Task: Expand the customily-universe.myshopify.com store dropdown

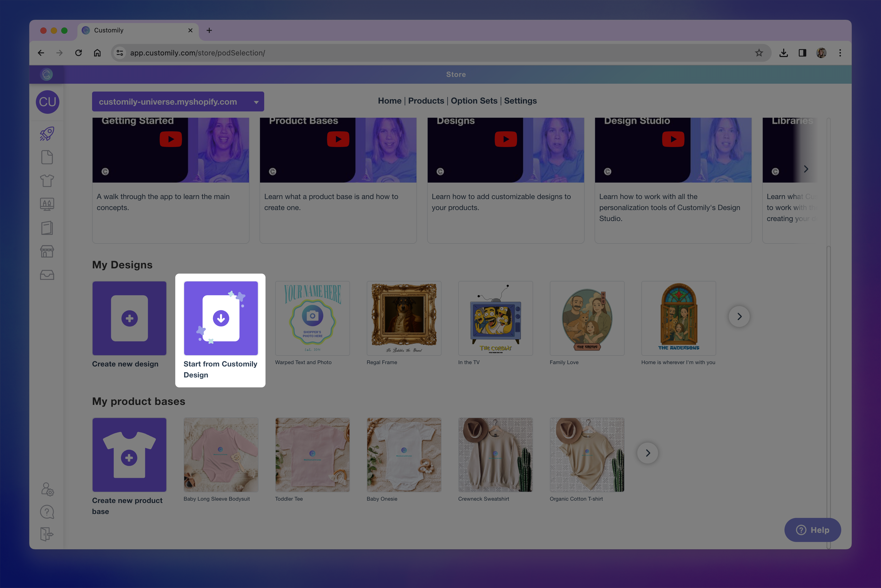Action: click(178, 102)
